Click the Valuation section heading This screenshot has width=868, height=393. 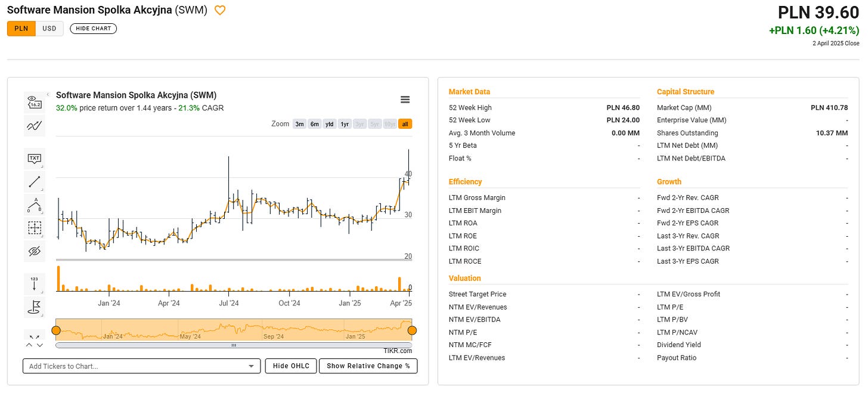tap(465, 278)
